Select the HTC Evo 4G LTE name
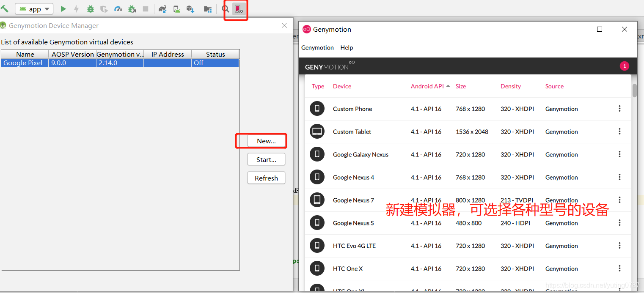The height and width of the screenshot is (293, 644). tap(354, 246)
